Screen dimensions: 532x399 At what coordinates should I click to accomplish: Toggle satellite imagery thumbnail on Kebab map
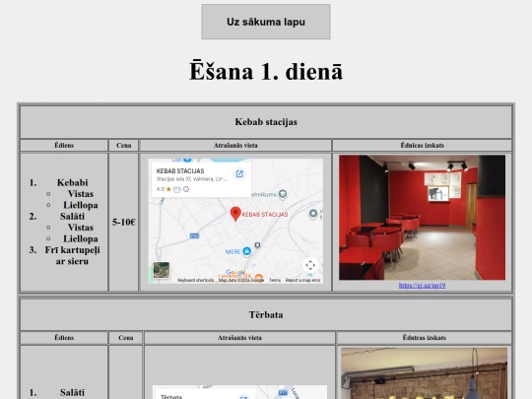point(162,270)
